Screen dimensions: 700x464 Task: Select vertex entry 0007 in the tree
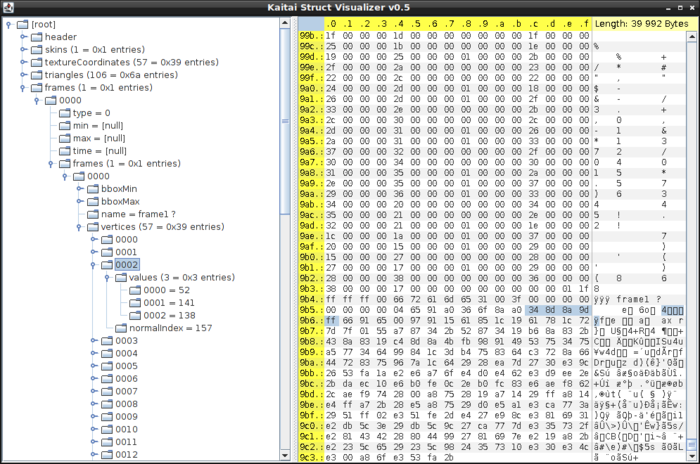(125, 391)
